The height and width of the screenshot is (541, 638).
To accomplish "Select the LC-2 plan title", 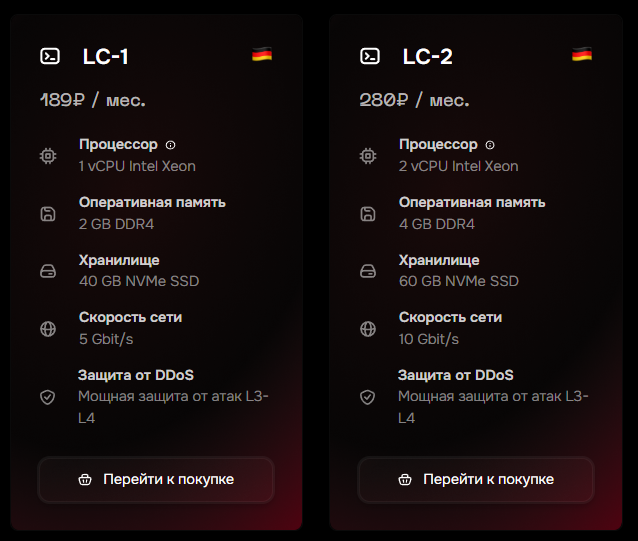I will pyautogui.click(x=427, y=57).
